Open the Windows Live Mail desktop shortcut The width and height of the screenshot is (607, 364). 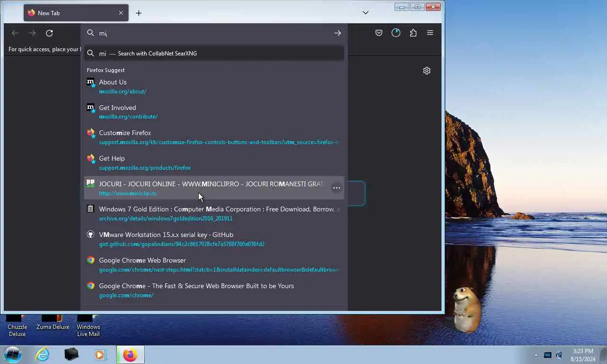click(89, 326)
